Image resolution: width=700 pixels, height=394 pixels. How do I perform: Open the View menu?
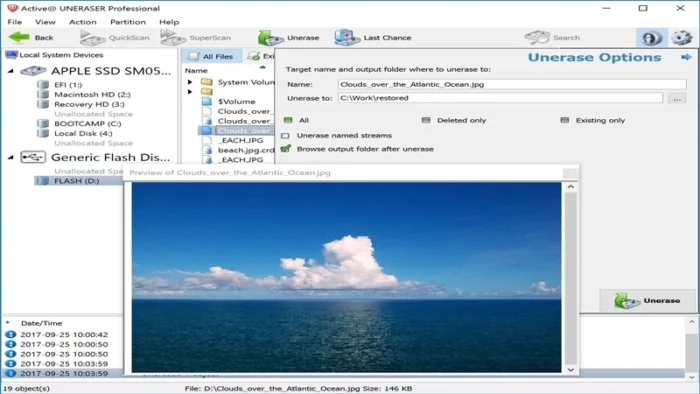tap(45, 22)
